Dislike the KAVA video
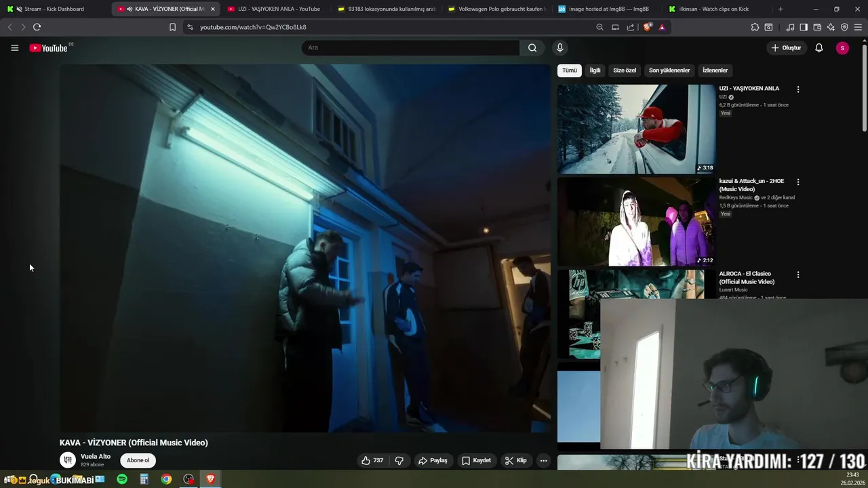Viewport: 868px width, 488px height. click(x=399, y=460)
